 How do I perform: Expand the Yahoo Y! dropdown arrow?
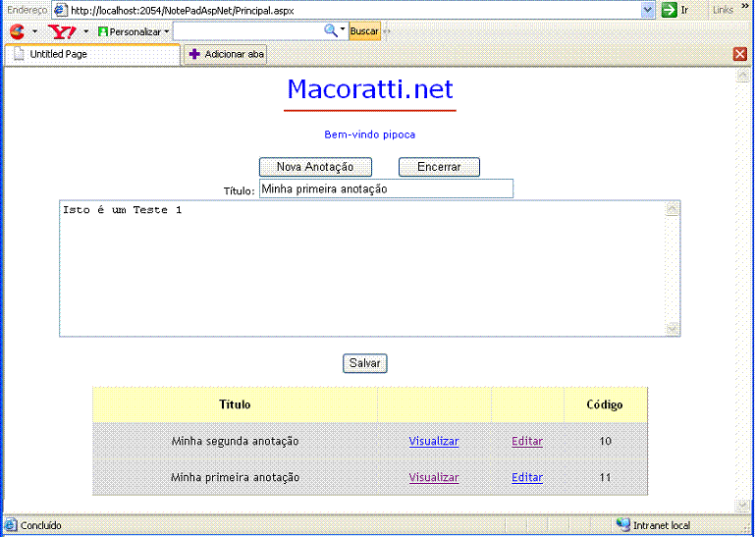86,31
